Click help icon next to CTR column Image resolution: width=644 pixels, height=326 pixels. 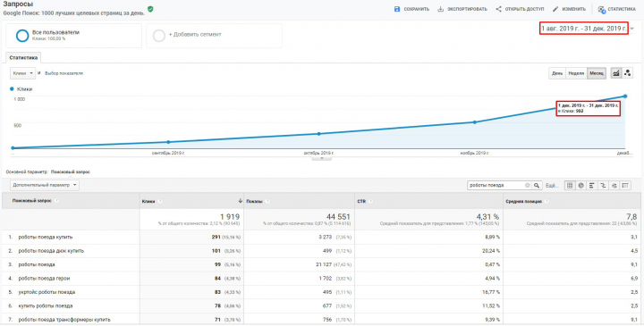[x=371, y=201]
